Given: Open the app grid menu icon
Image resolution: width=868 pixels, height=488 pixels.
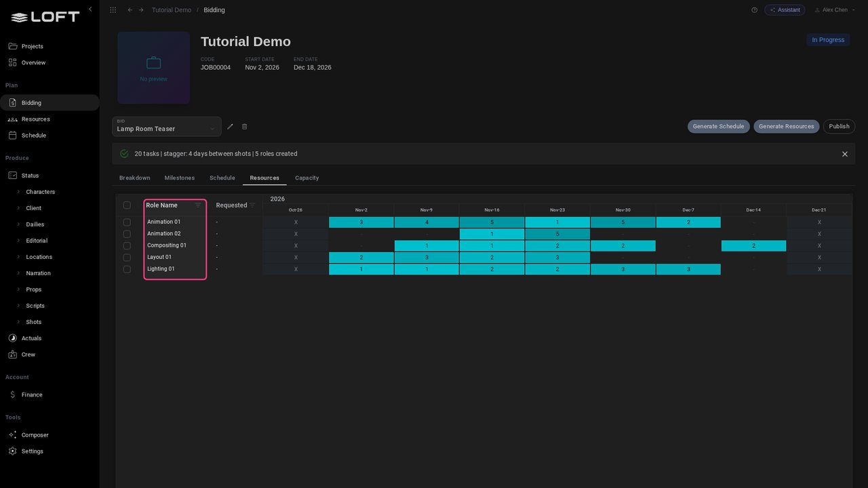Looking at the screenshot, I should tap(113, 10).
